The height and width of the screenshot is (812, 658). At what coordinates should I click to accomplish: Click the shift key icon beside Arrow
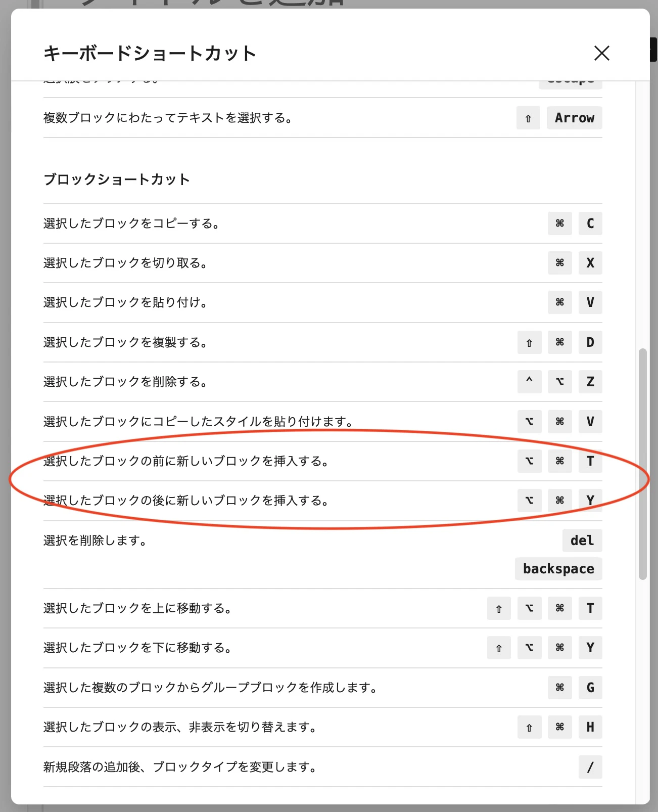click(528, 118)
